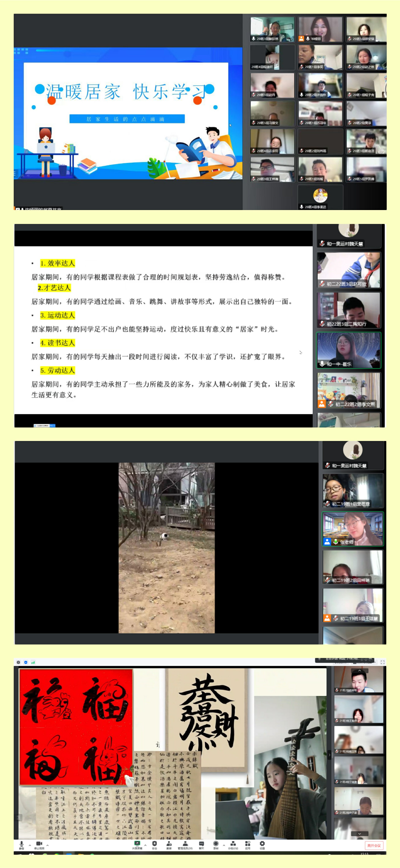Click the 安全 security shield icon

[x=154, y=844]
